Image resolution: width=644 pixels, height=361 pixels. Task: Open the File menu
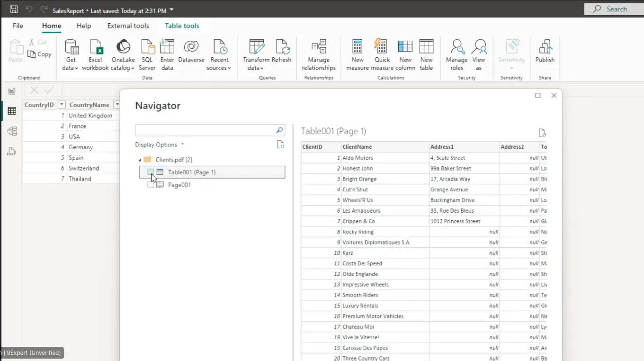click(x=18, y=26)
